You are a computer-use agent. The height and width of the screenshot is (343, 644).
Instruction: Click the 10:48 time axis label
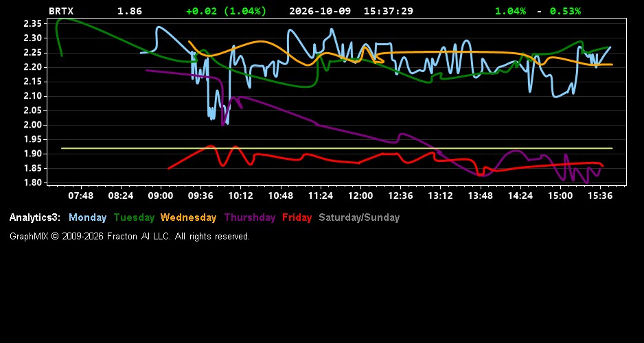[x=281, y=196]
